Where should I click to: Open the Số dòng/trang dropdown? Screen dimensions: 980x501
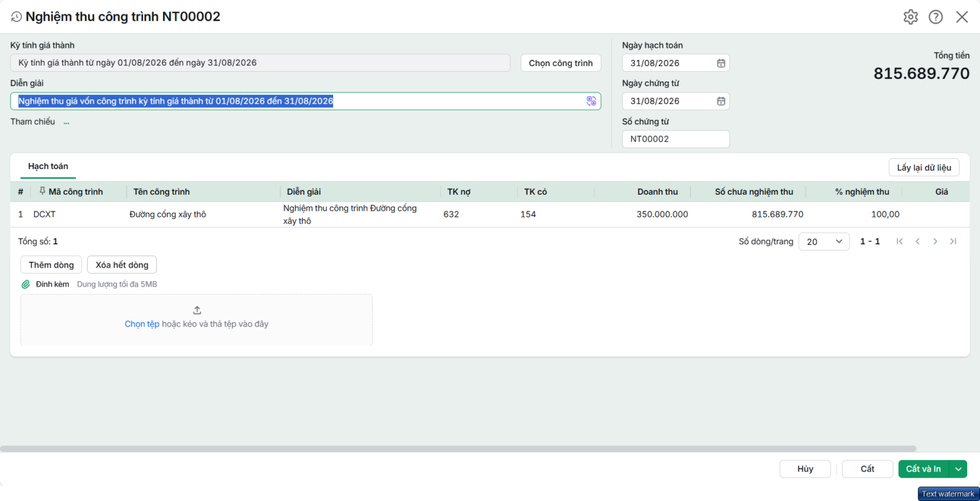(824, 241)
